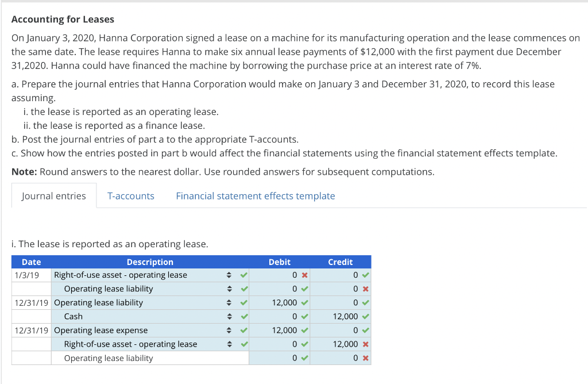Open the Cash row account selector arrows
This screenshot has width=588, height=384.
point(229,316)
